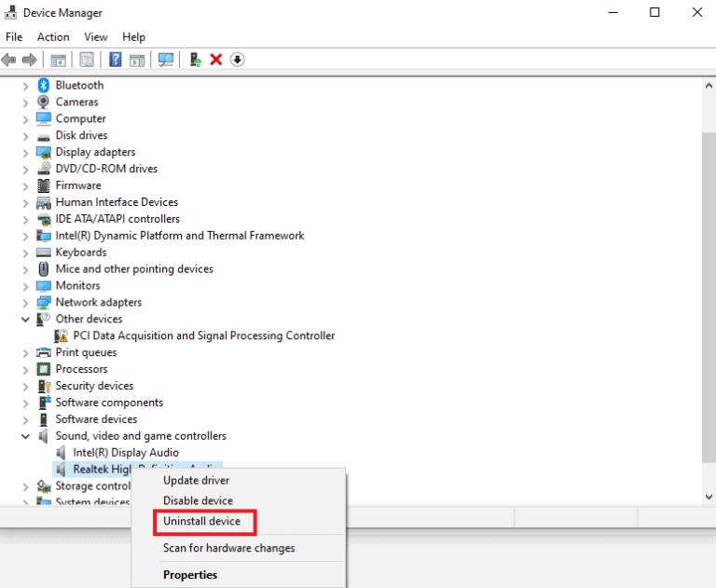Open the Properties toolbar icon
716x588 pixels.
pyautogui.click(x=87, y=60)
